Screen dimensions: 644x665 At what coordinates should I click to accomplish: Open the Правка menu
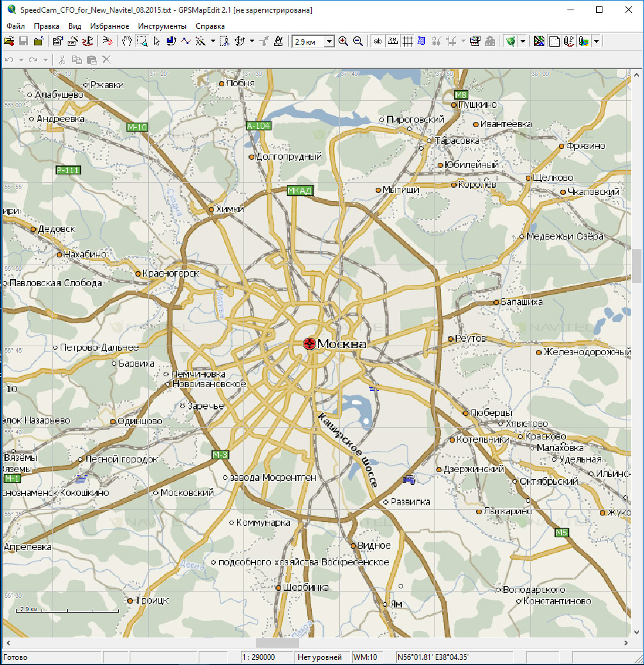(47, 26)
